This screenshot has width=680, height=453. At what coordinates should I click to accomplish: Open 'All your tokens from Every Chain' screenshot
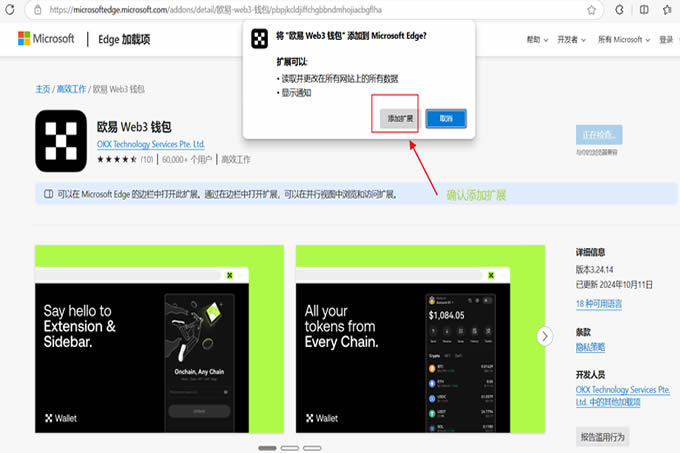coord(420,339)
